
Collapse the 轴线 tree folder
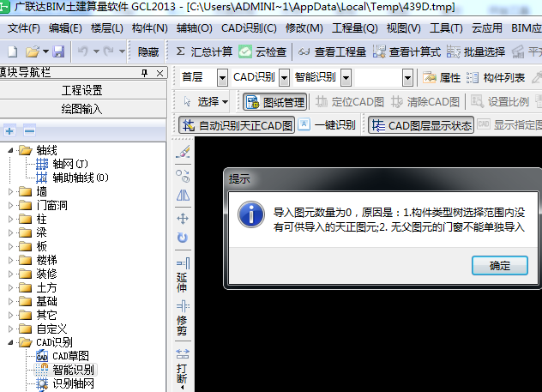[10, 150]
